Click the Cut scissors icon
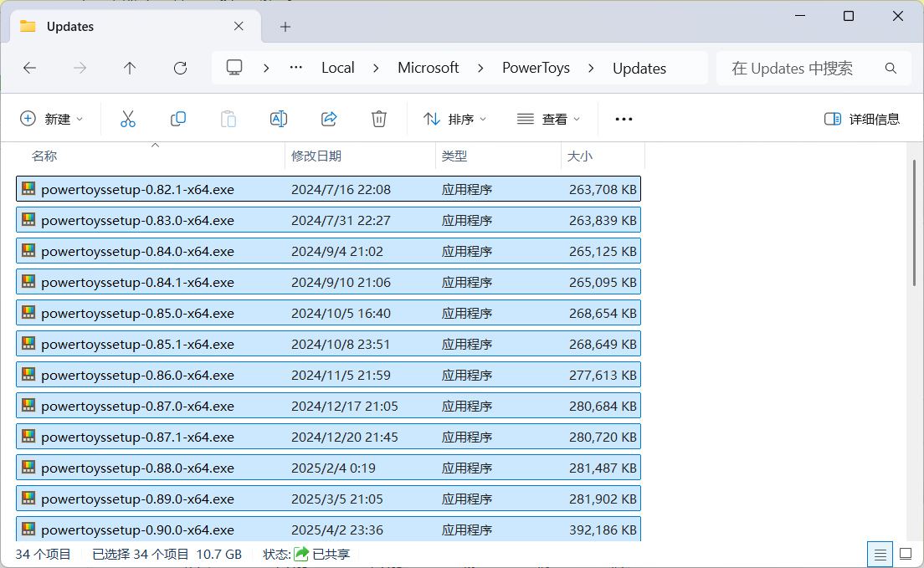This screenshot has height=568, width=924. pyautogui.click(x=128, y=119)
